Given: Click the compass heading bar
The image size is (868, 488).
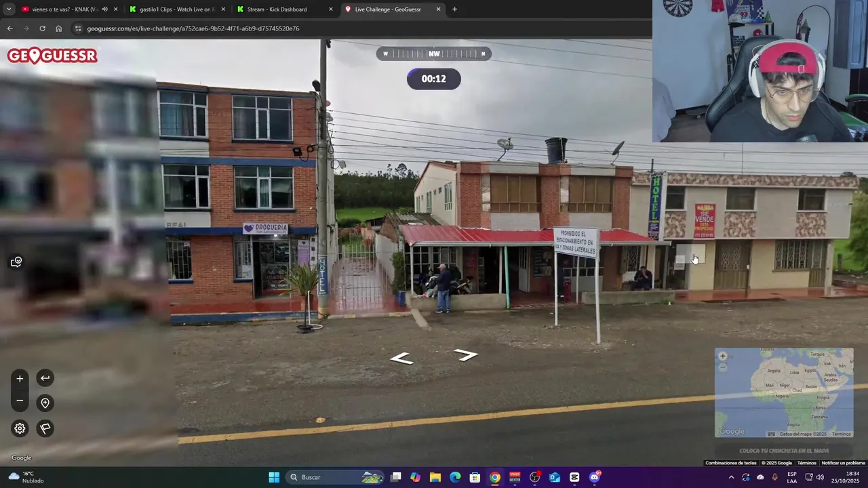Looking at the screenshot, I should 434,54.
